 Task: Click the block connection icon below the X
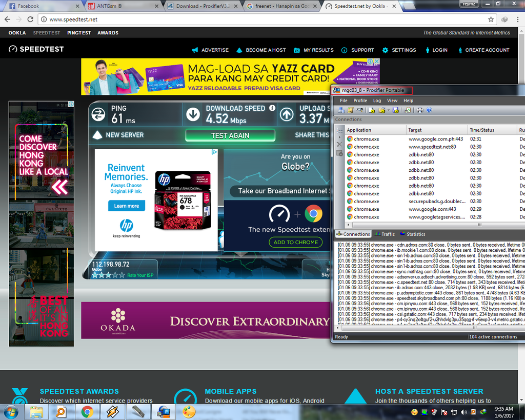tap(339, 153)
